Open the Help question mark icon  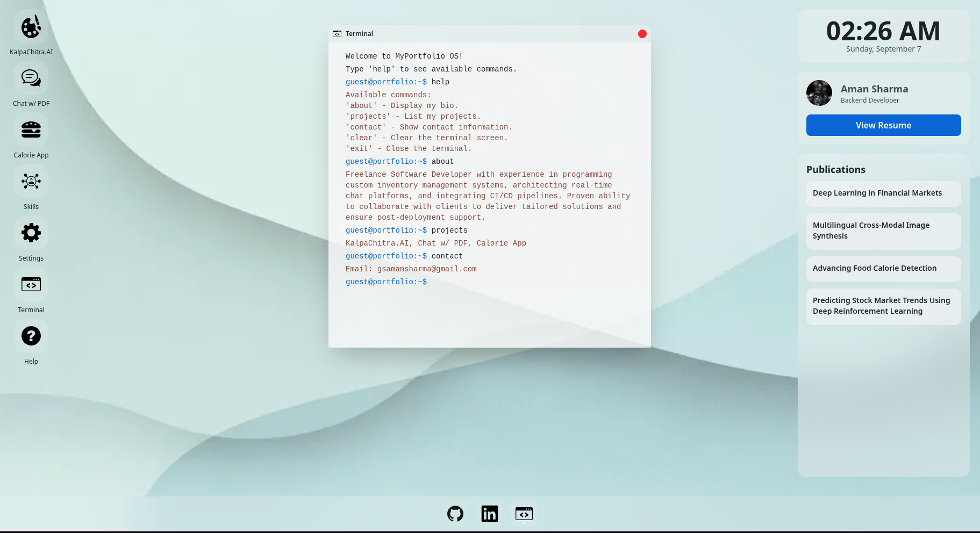pyautogui.click(x=31, y=336)
